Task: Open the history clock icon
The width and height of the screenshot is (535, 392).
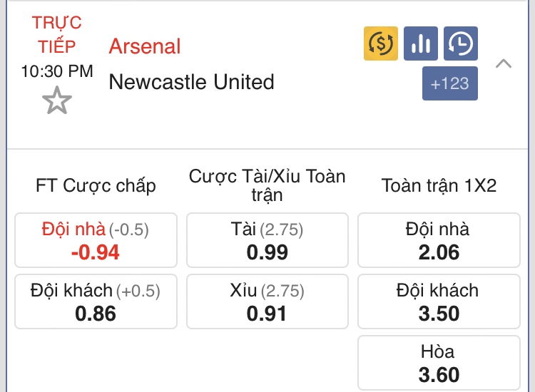Action: [461, 43]
